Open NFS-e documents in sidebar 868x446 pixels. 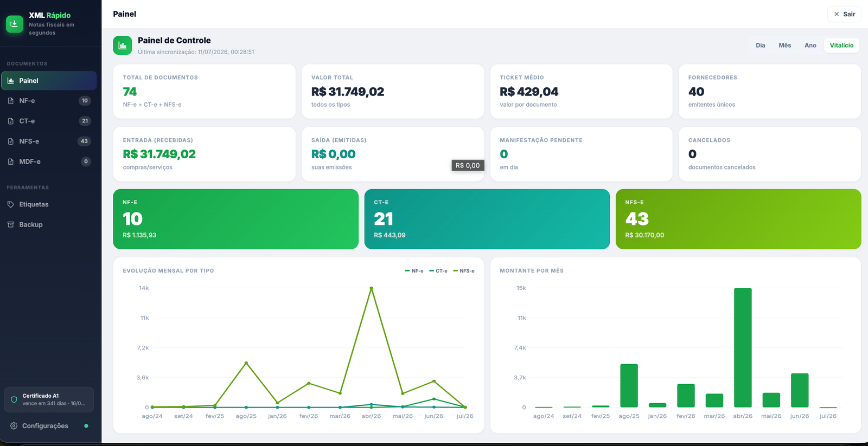[49, 141]
